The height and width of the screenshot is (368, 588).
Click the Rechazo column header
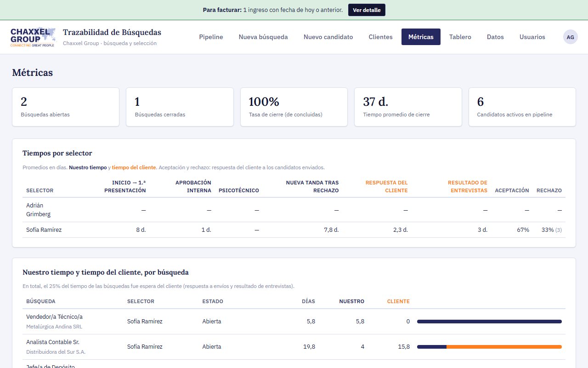pos(549,190)
